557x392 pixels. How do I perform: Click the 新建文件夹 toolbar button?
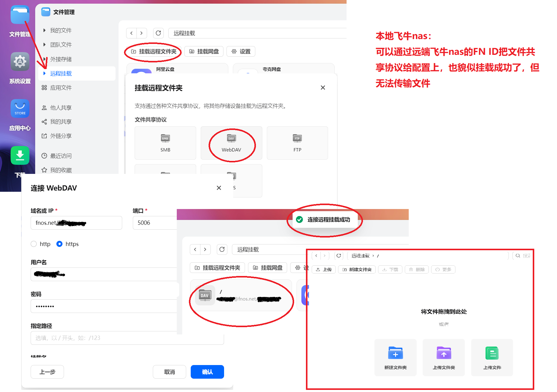pyautogui.click(x=357, y=270)
